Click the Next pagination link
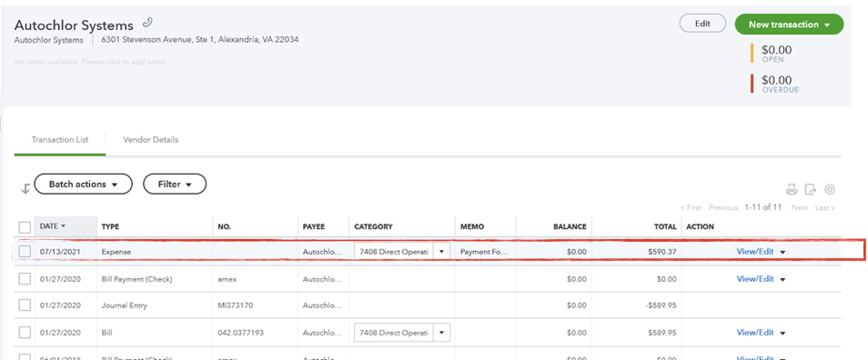This screenshot has height=360, width=868. pos(800,207)
